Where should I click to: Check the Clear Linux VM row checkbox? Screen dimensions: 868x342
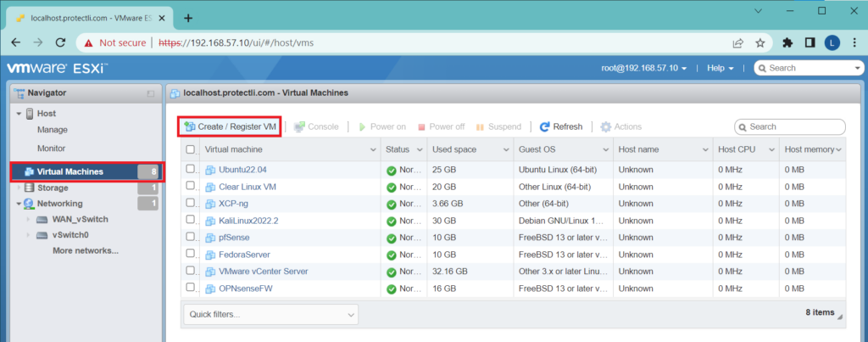[191, 186]
